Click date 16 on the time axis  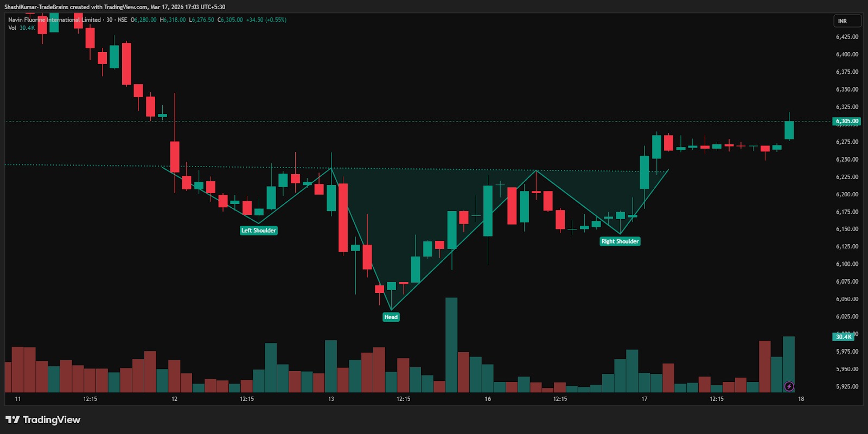(x=488, y=399)
